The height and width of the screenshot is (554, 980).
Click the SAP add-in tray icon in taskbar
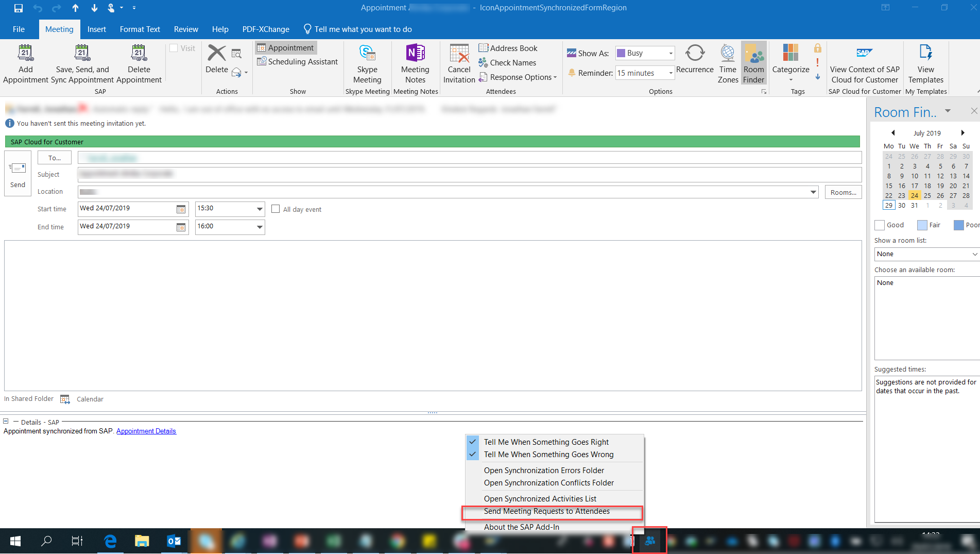(x=650, y=541)
